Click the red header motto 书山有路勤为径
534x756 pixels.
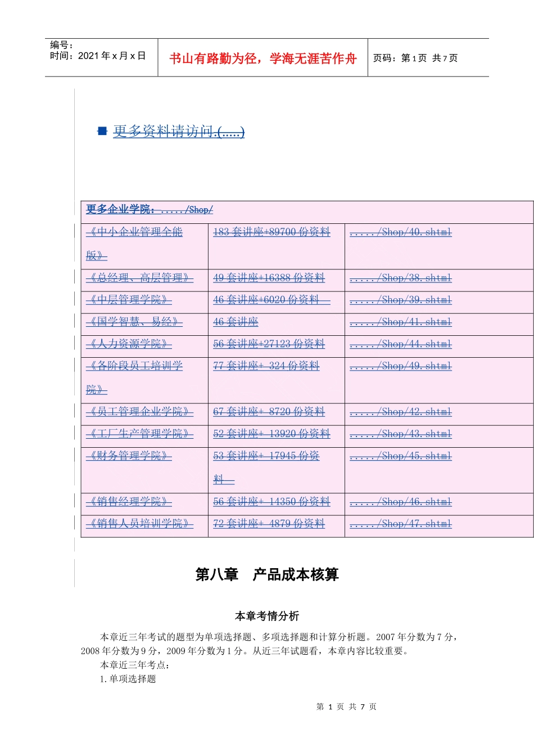(263, 58)
